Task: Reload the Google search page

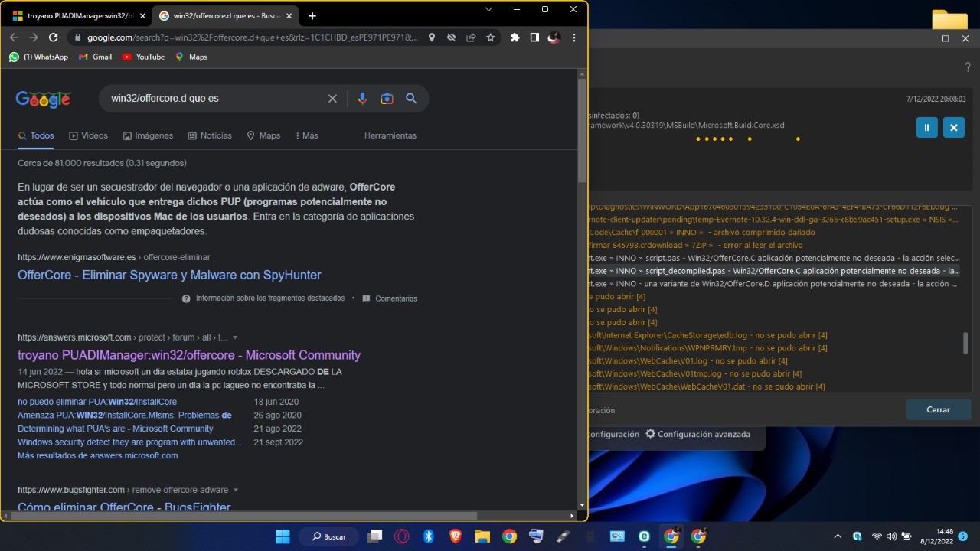Action: (54, 37)
